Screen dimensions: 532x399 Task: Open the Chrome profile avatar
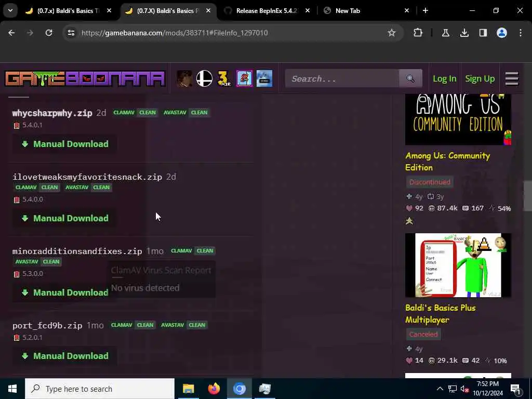click(502, 33)
